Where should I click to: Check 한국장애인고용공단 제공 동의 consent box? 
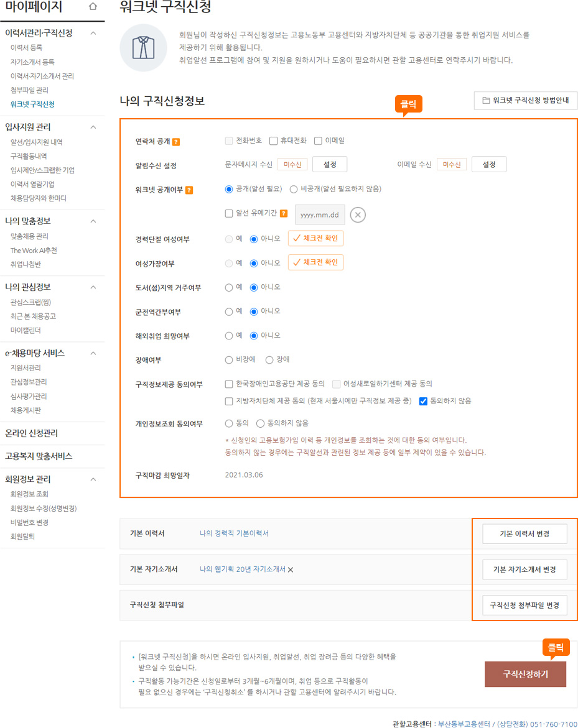(228, 383)
